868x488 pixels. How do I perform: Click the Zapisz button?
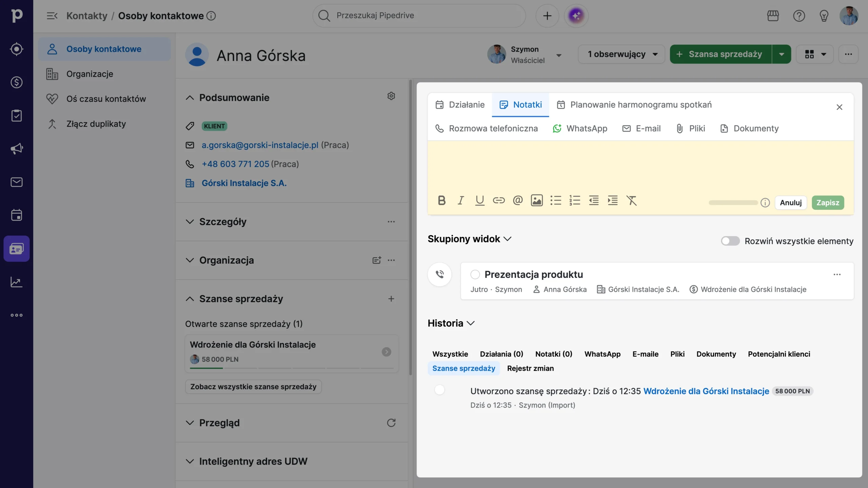pyautogui.click(x=828, y=203)
